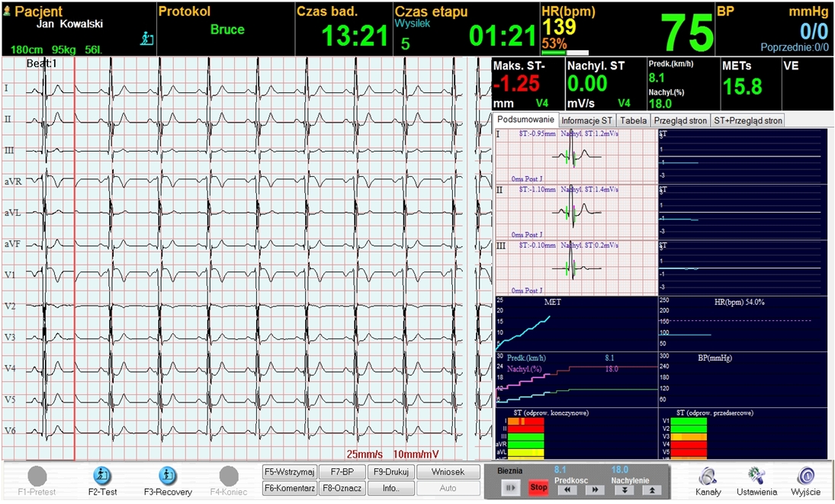Open Kanały speaker icon
The width and height of the screenshot is (835, 504).
[708, 476]
